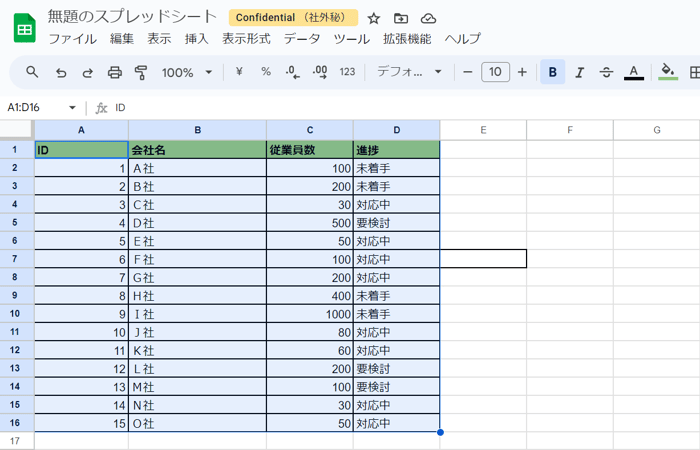
Task: Select the 未着手 cell in H社 row
Action: pyautogui.click(x=396, y=296)
